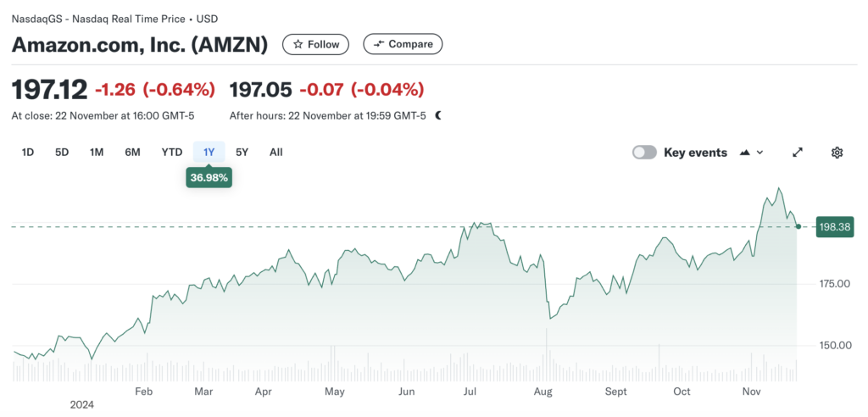The width and height of the screenshot is (868, 417).
Task: Select the 1M chart range
Action: coord(97,153)
